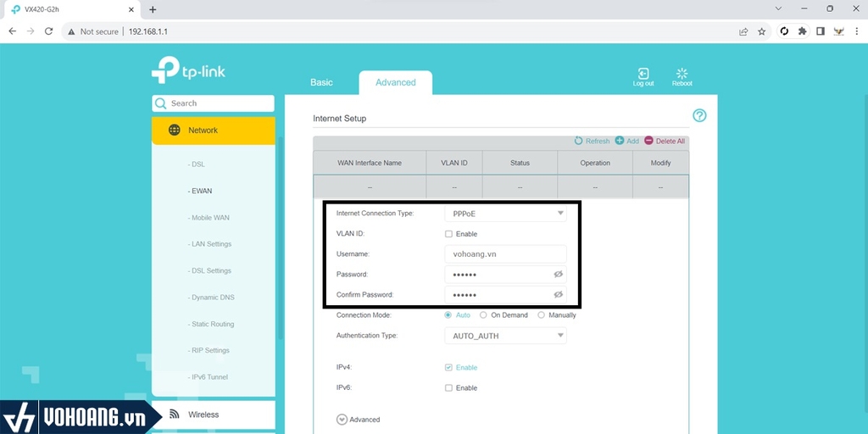
Task: Select On Demand connection mode
Action: coord(483,315)
